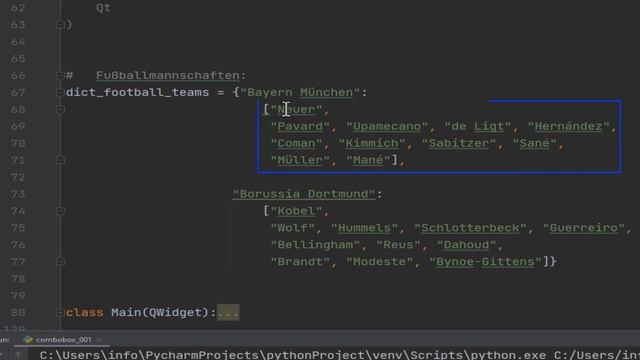Expand the folded Main(QWidget) class ellipsis

click(228, 312)
